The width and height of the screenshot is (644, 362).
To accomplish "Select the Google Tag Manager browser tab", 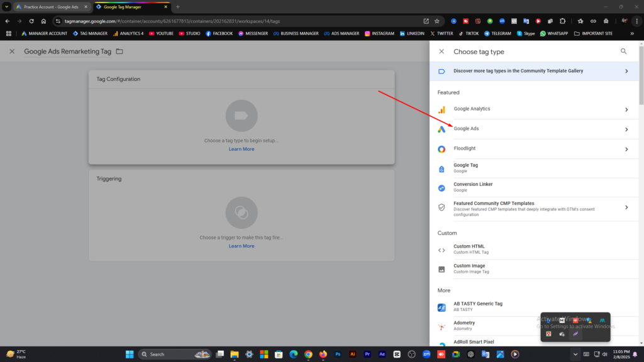I will (131, 7).
